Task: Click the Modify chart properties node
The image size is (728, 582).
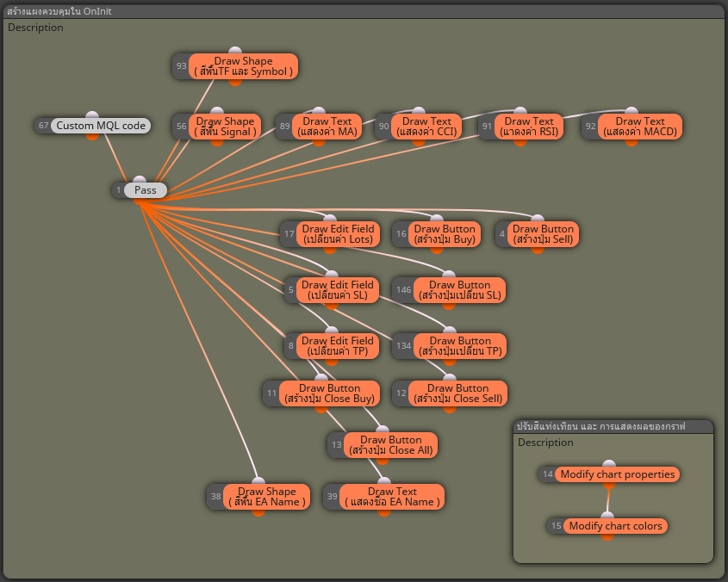Action: pos(618,474)
